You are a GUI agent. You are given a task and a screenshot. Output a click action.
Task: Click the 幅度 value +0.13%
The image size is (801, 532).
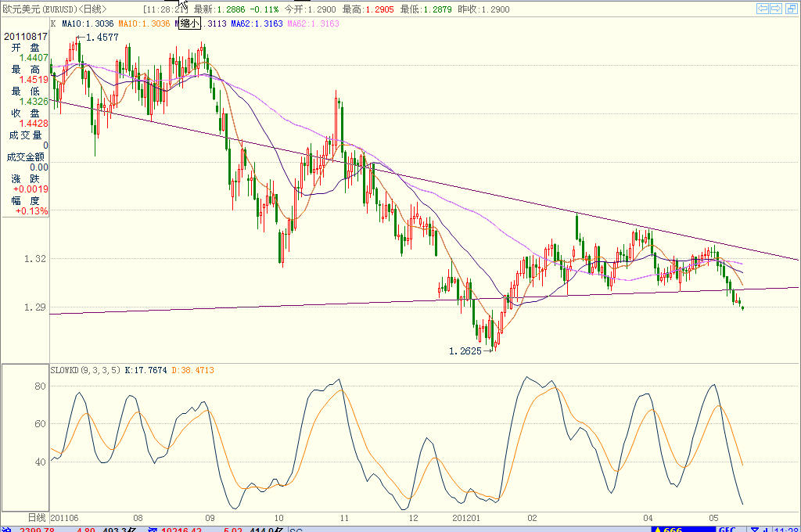click(31, 211)
